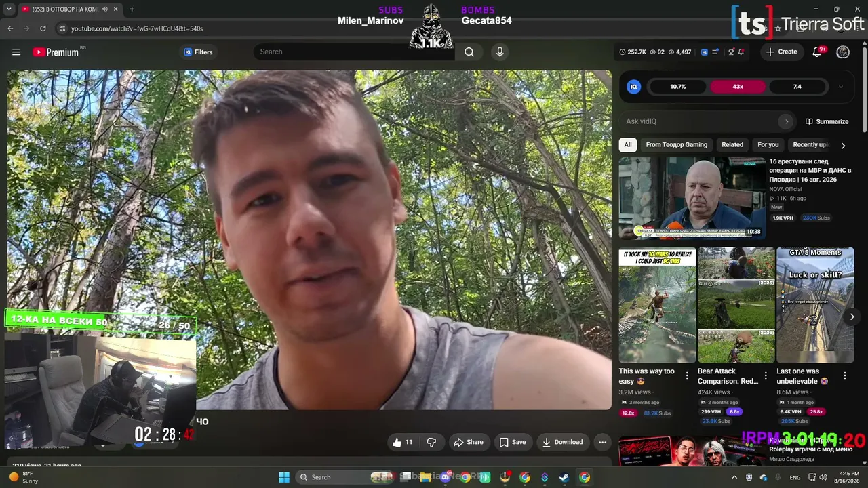Show more filter chips with arrow
The width and height of the screenshot is (868, 488).
pyautogui.click(x=843, y=145)
